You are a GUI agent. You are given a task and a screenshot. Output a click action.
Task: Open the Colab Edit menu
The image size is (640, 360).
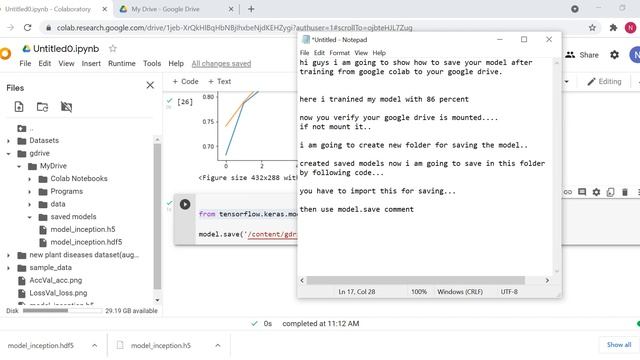click(45, 63)
